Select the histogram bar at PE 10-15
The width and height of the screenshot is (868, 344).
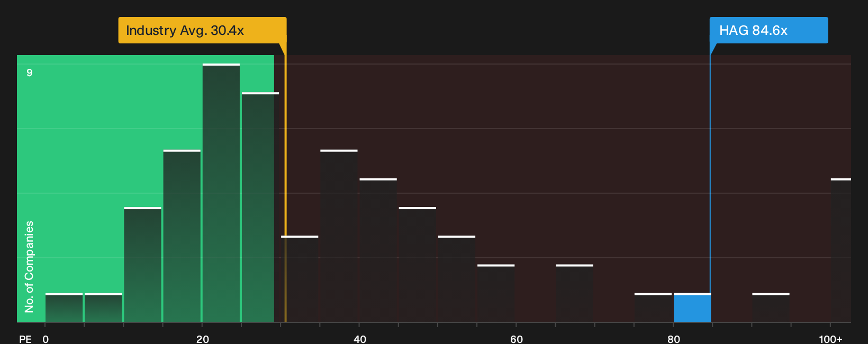click(142, 265)
